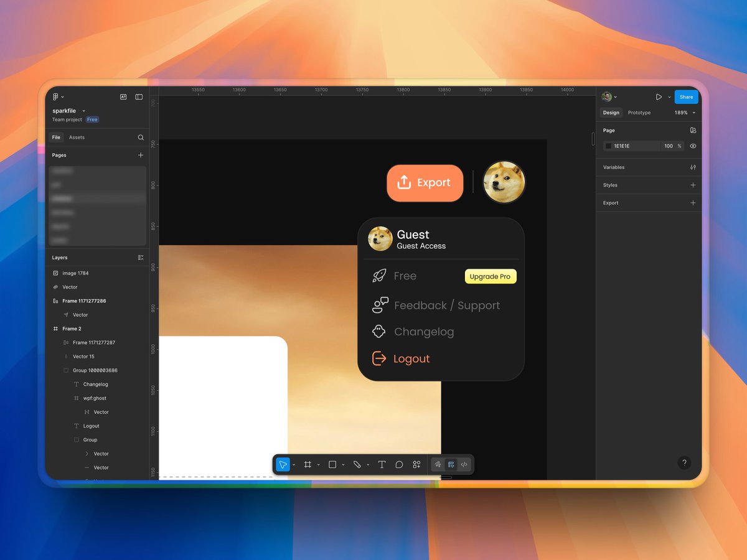Click the Feedback chat bubbles icon

coord(380,305)
